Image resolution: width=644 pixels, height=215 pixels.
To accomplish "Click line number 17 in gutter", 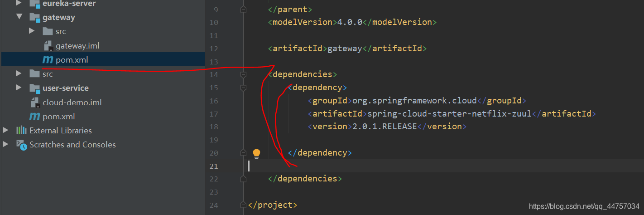I will coord(214,113).
